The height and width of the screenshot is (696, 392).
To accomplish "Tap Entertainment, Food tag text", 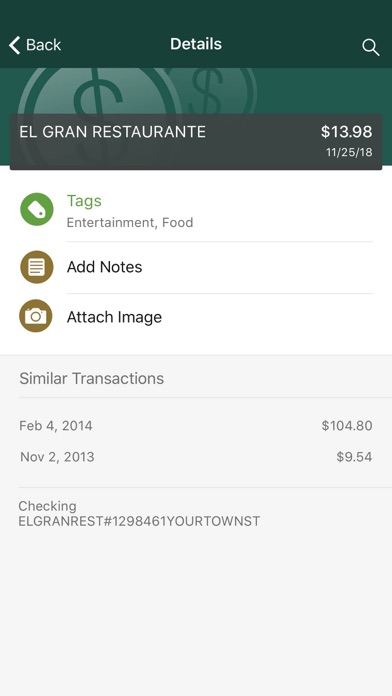I will pyautogui.click(x=130, y=222).
